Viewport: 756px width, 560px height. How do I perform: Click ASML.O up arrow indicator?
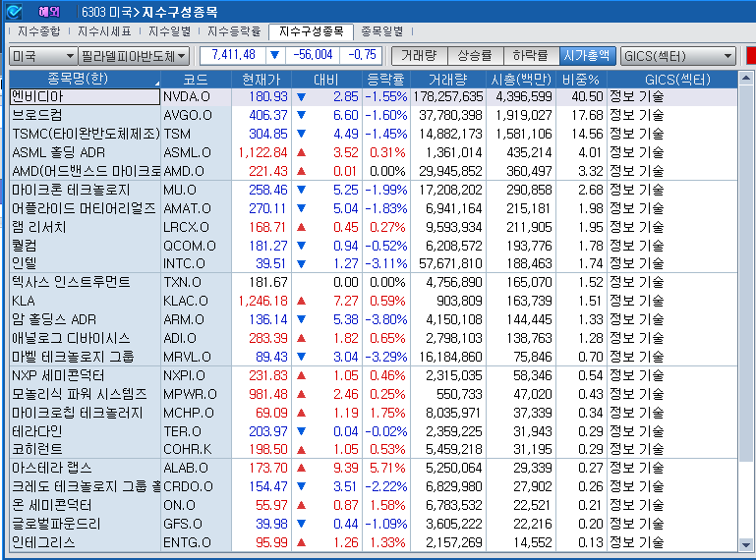[x=302, y=152]
